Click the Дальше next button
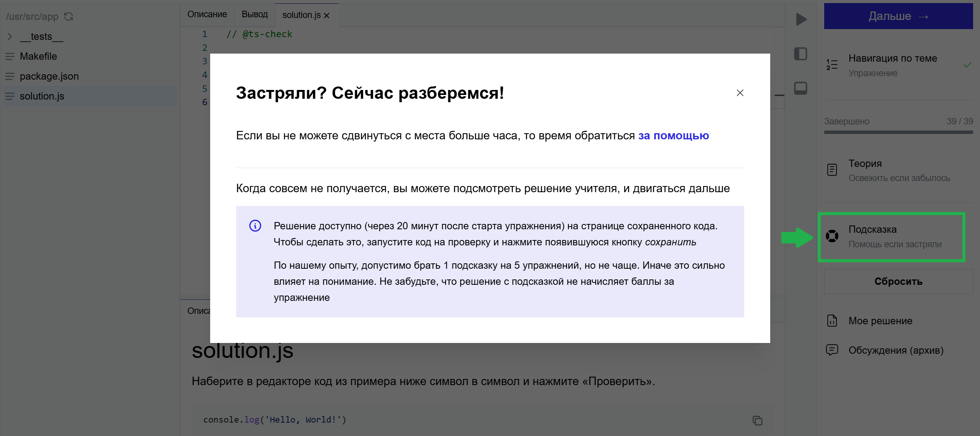Screen dimensions: 980x436 [898, 16]
